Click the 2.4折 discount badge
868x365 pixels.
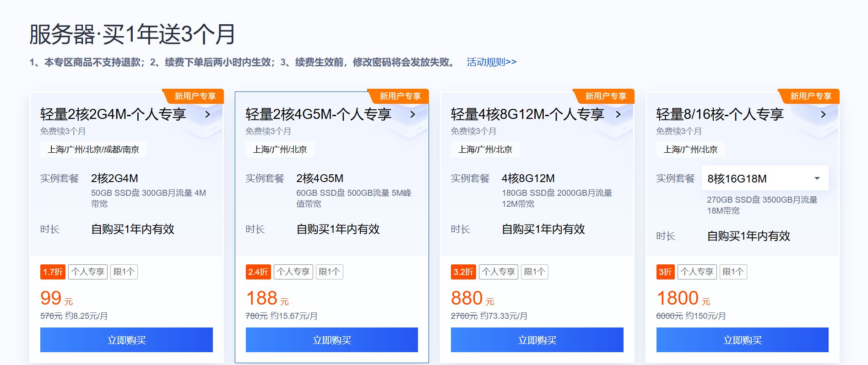point(258,272)
